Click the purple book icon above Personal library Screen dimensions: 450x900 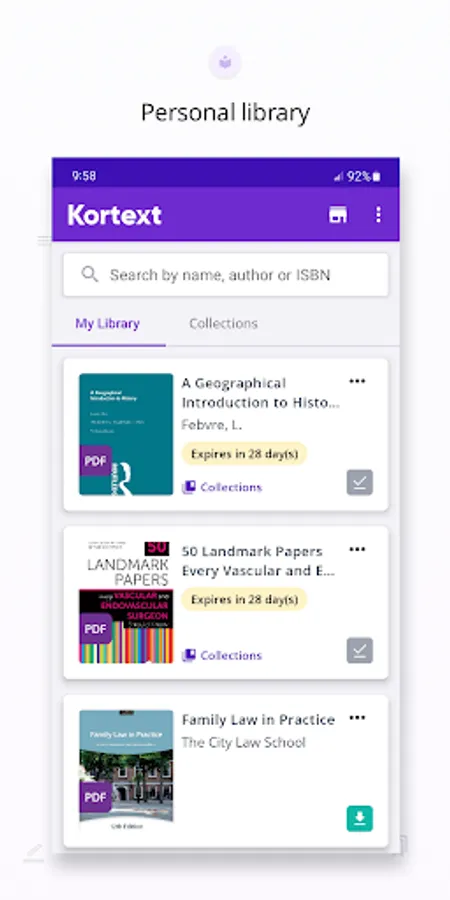225,63
